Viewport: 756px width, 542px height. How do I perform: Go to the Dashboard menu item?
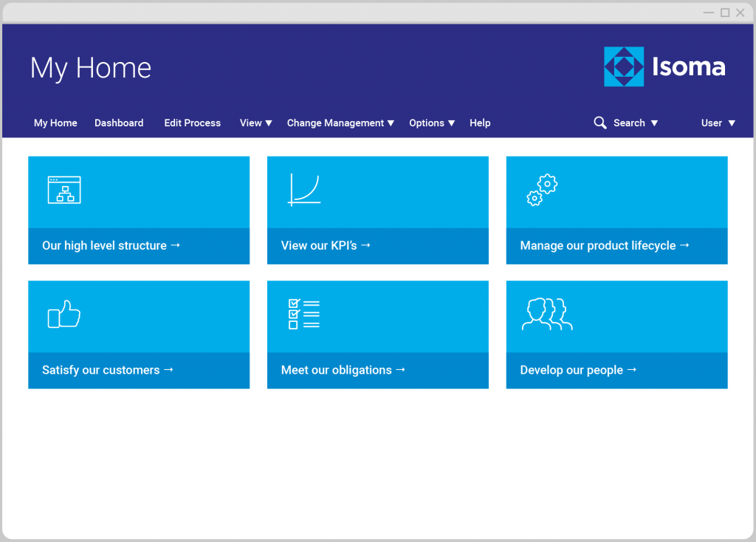click(119, 123)
